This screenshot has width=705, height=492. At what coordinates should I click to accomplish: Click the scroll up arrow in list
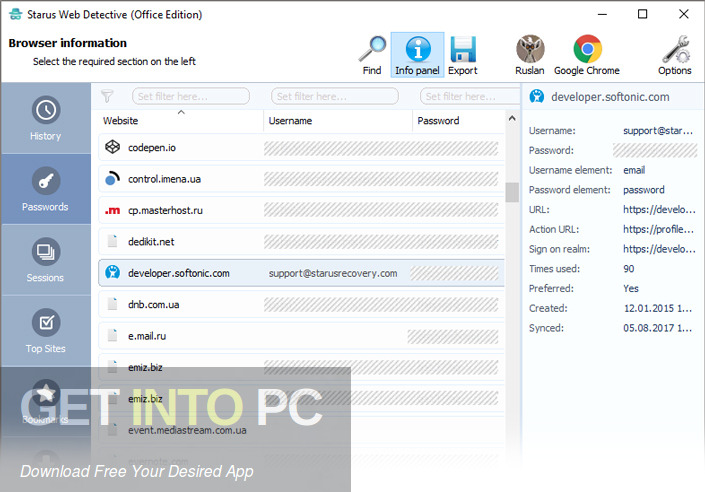(512, 118)
